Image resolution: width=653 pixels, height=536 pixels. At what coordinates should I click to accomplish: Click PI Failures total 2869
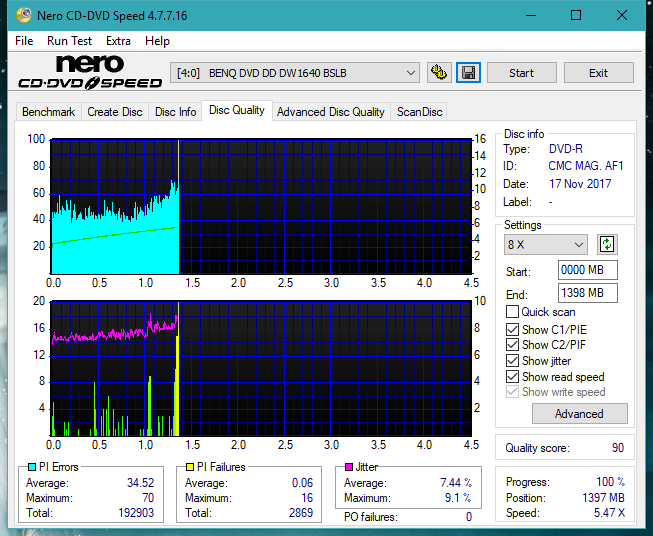pyautogui.click(x=301, y=513)
